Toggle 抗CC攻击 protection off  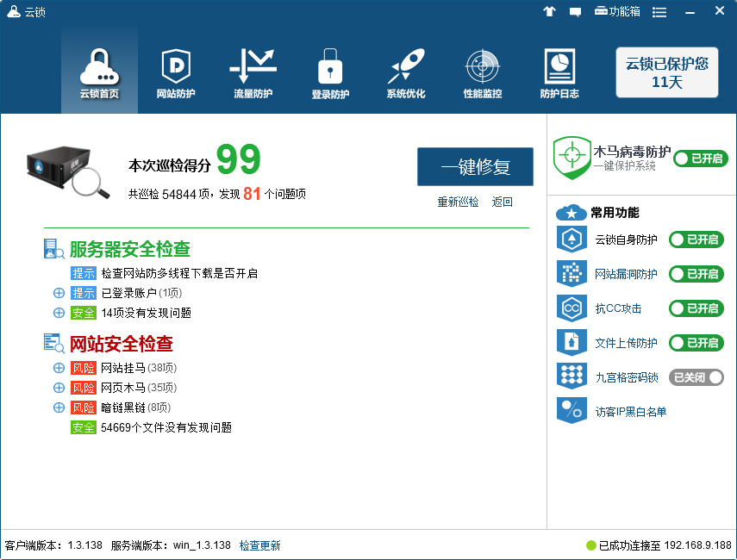[x=696, y=308]
